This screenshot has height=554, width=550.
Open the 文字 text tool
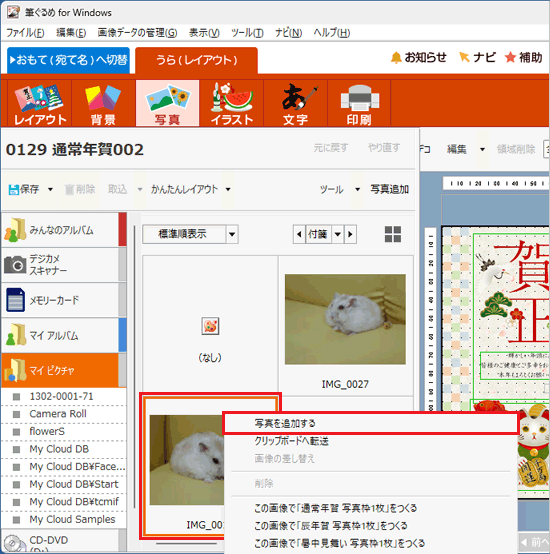[x=295, y=103]
